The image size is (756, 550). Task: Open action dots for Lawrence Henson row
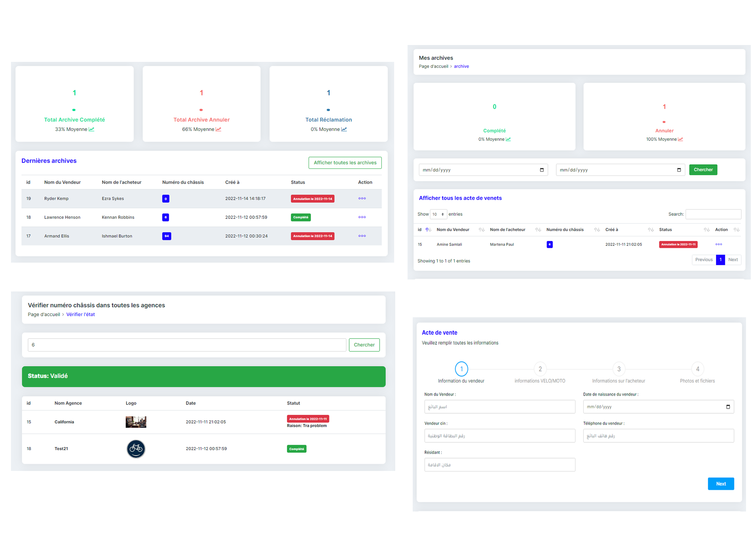click(362, 217)
